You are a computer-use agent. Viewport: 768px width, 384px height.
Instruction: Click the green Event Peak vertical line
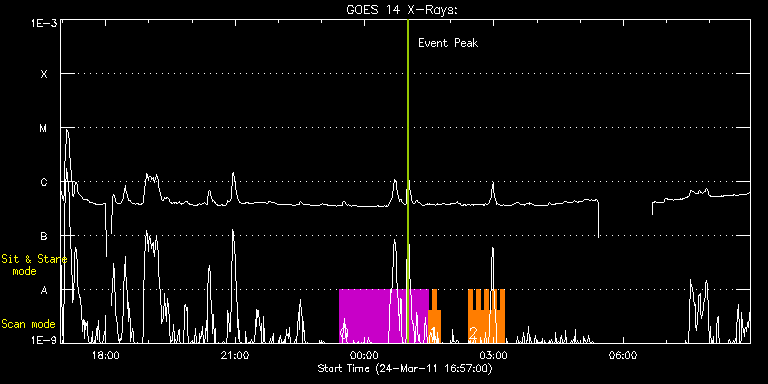pos(408,181)
